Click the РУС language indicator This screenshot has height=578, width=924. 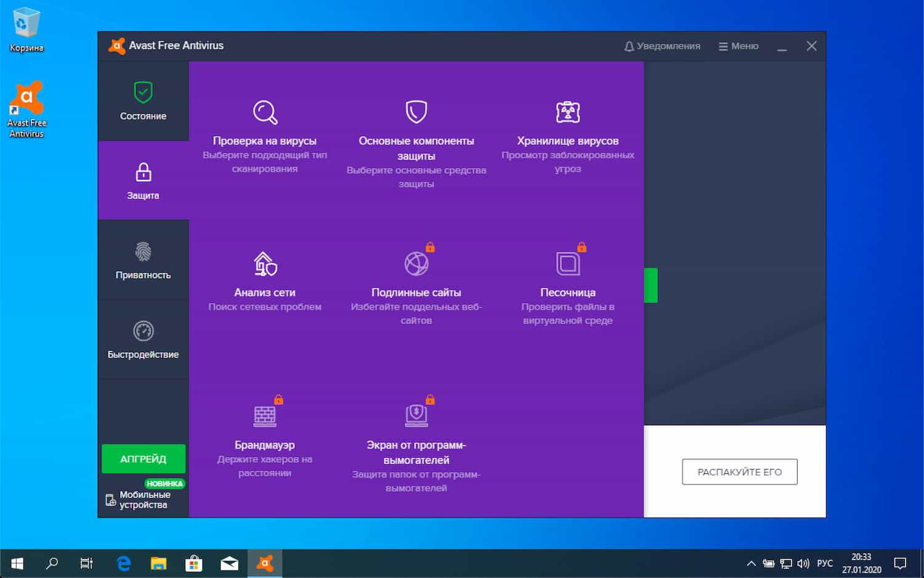(824, 563)
